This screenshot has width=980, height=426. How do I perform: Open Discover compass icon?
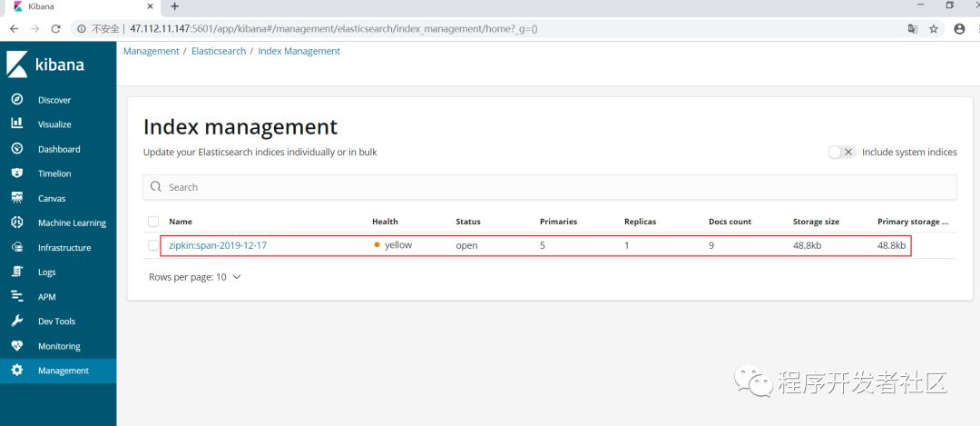17,99
